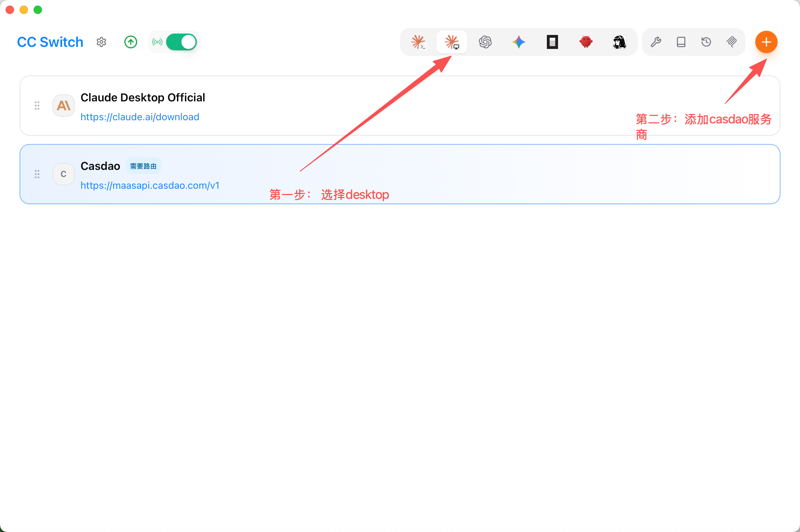Viewport: 800px width, 532px height.
Task: Select the woman portrait app icon
Action: pyautogui.click(x=620, y=42)
